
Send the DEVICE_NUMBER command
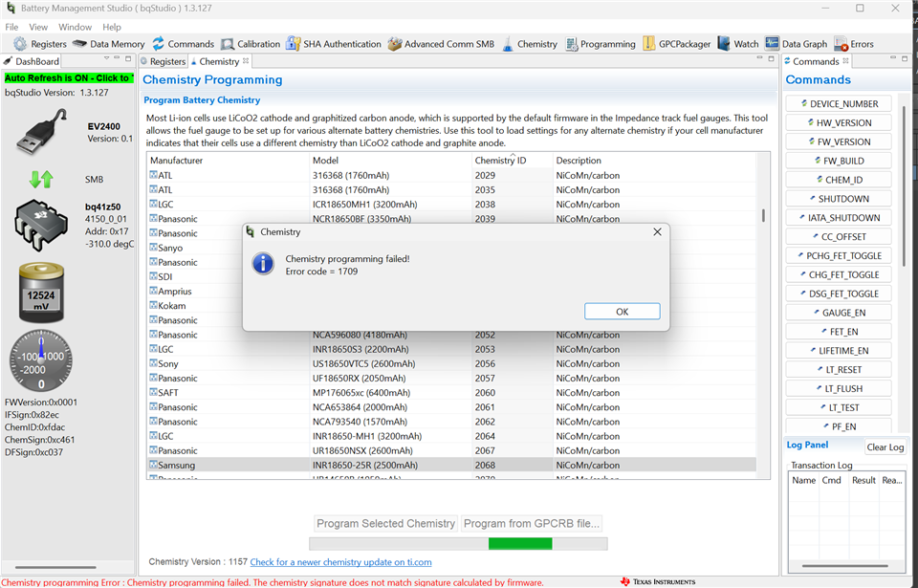pos(839,103)
